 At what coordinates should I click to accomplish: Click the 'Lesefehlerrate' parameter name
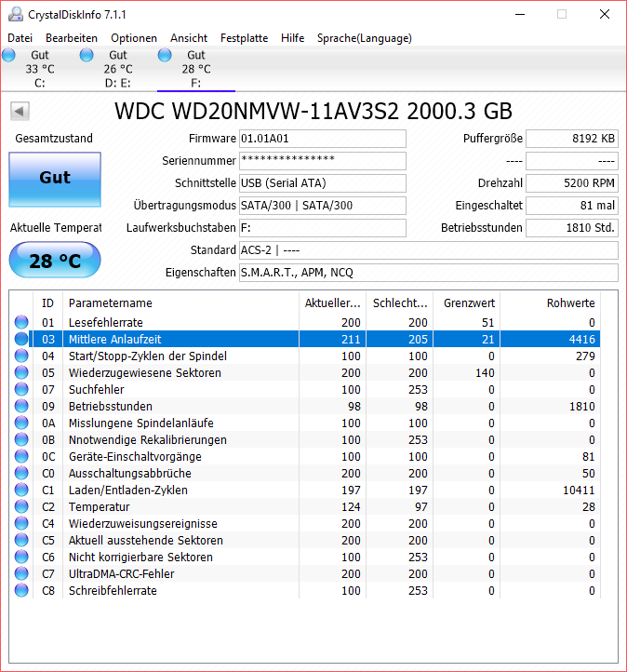[106, 322]
